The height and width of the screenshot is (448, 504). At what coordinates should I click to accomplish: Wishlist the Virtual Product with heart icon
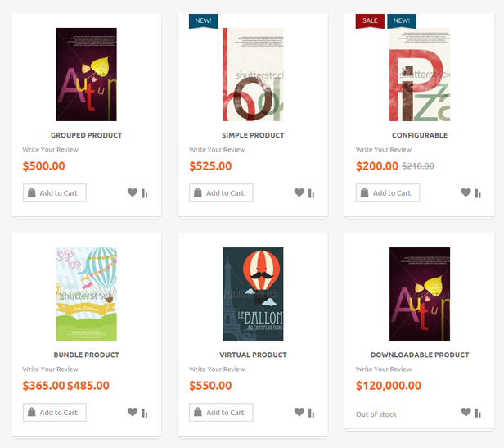(299, 412)
